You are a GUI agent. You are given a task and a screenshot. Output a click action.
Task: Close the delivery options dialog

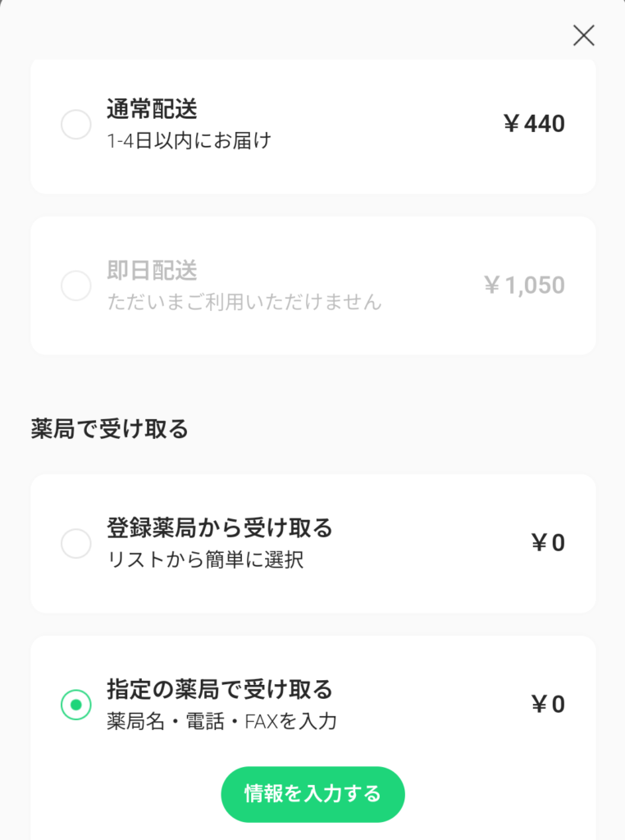tap(583, 35)
